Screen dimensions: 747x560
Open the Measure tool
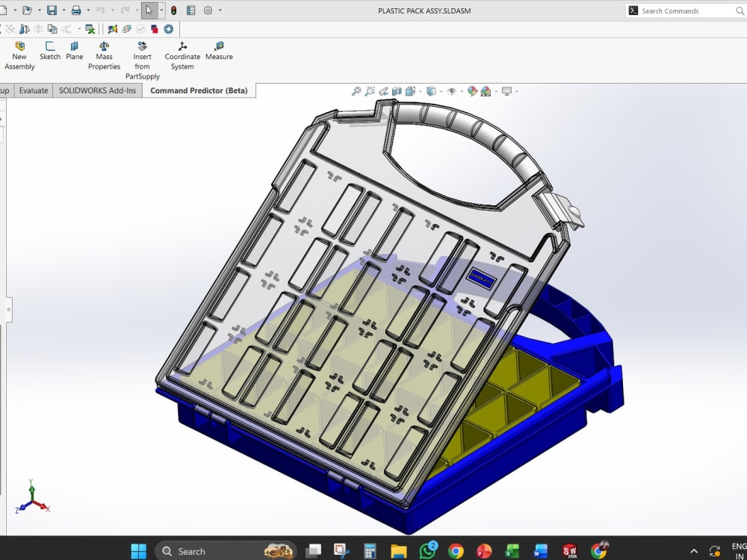[219, 51]
